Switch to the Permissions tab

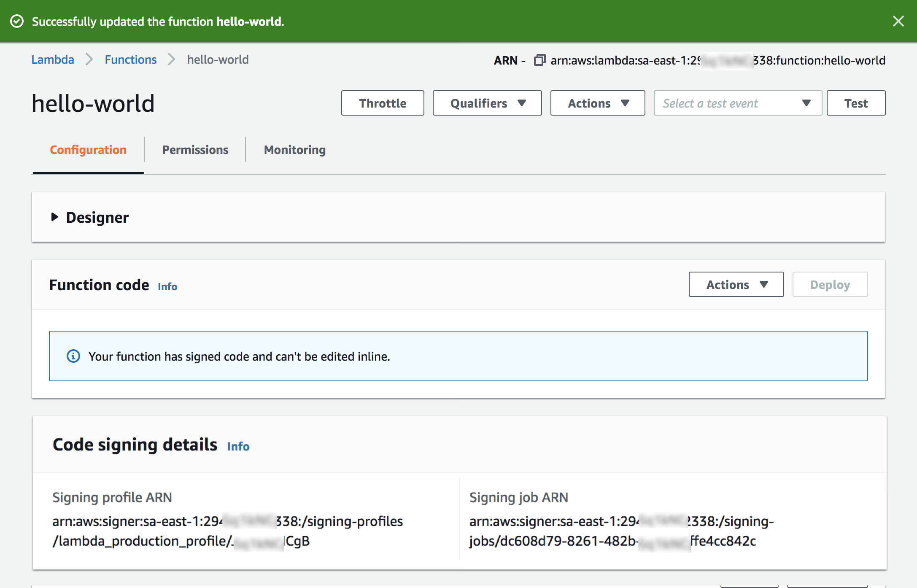tap(195, 150)
